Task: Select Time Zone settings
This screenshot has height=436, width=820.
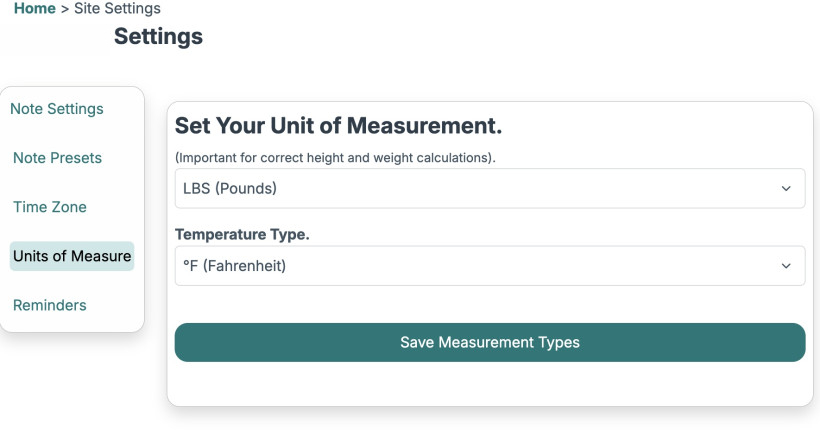Action: click(x=50, y=207)
